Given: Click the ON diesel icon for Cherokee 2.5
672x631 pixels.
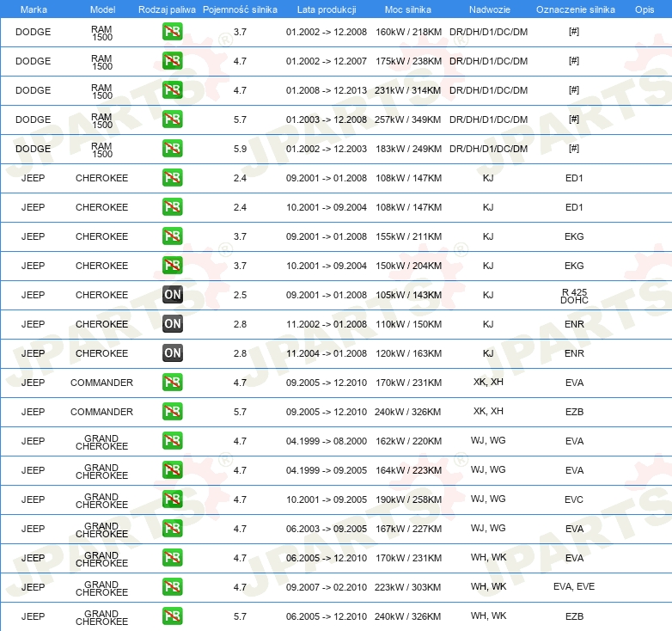Looking at the screenshot, I should coord(172,295).
